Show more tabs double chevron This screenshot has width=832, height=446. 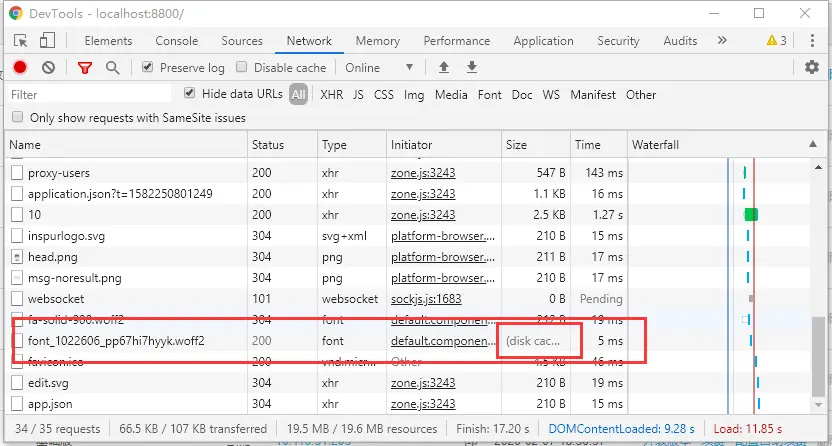722,40
